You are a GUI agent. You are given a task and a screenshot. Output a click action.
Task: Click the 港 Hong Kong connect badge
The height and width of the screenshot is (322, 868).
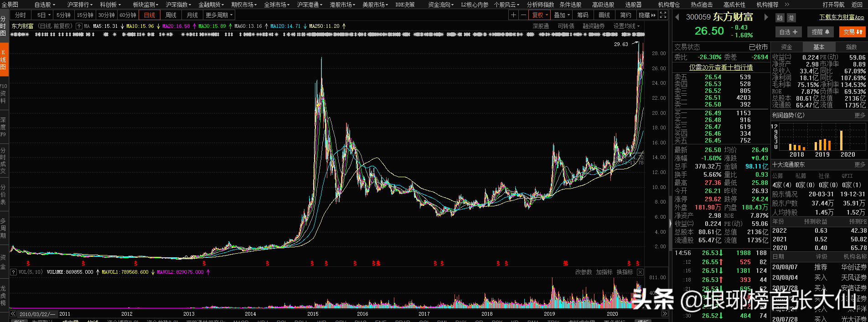coord(791,18)
